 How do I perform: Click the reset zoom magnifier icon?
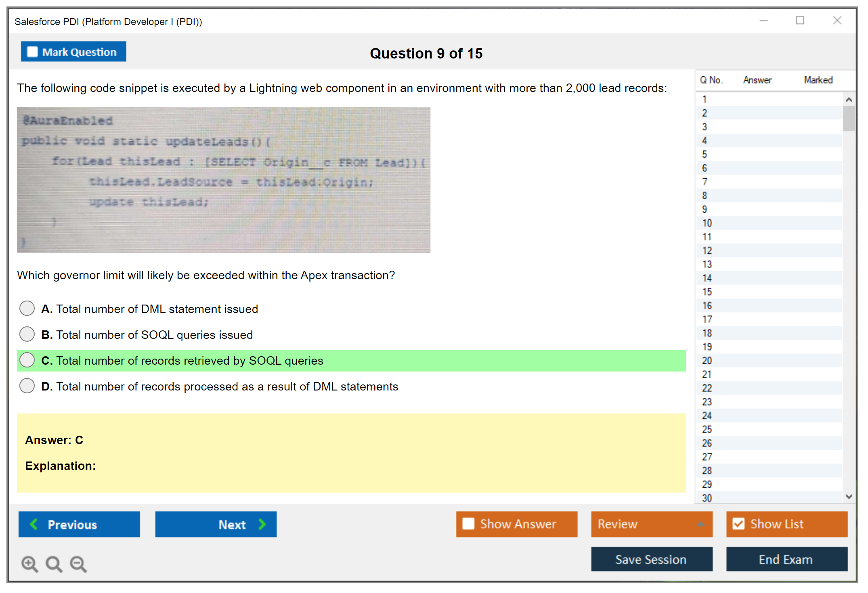click(54, 564)
